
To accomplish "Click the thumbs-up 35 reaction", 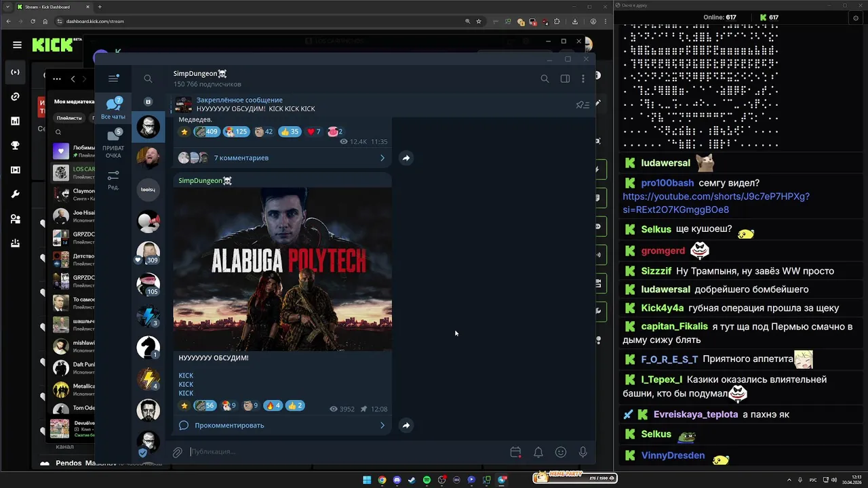I will click(290, 131).
